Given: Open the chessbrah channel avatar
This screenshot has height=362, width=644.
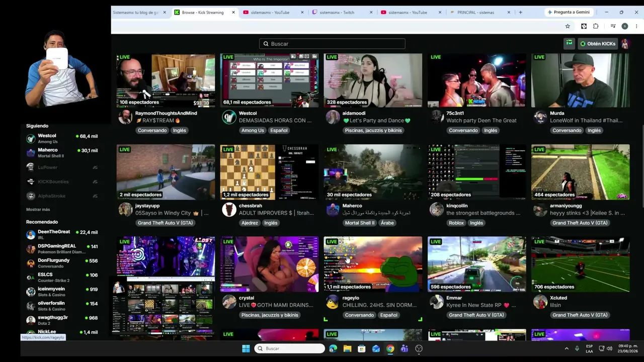Looking at the screenshot, I should click(229, 210).
